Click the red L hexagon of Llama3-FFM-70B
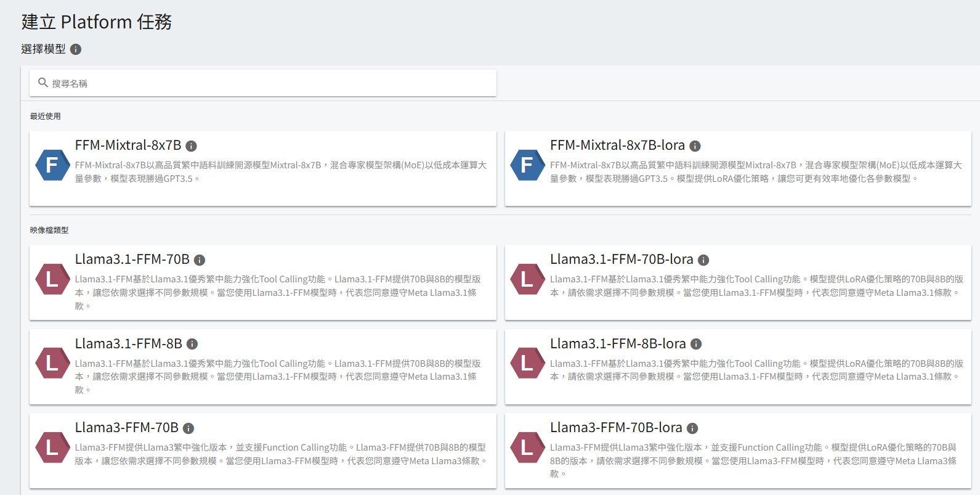Viewport: 980px width, 495px height. [52, 448]
